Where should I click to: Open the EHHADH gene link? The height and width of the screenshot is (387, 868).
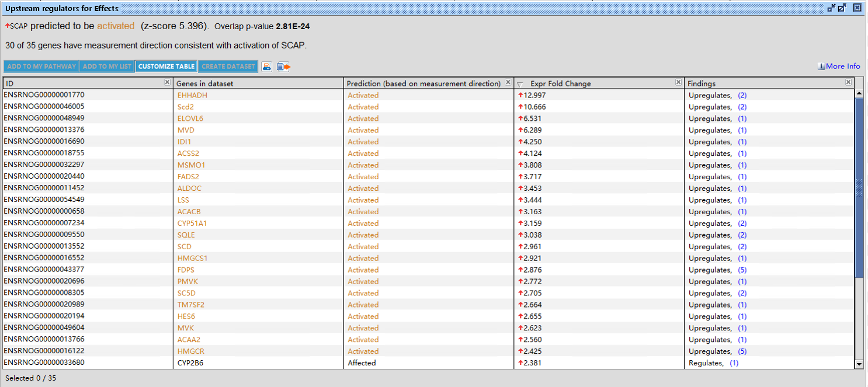click(x=192, y=95)
